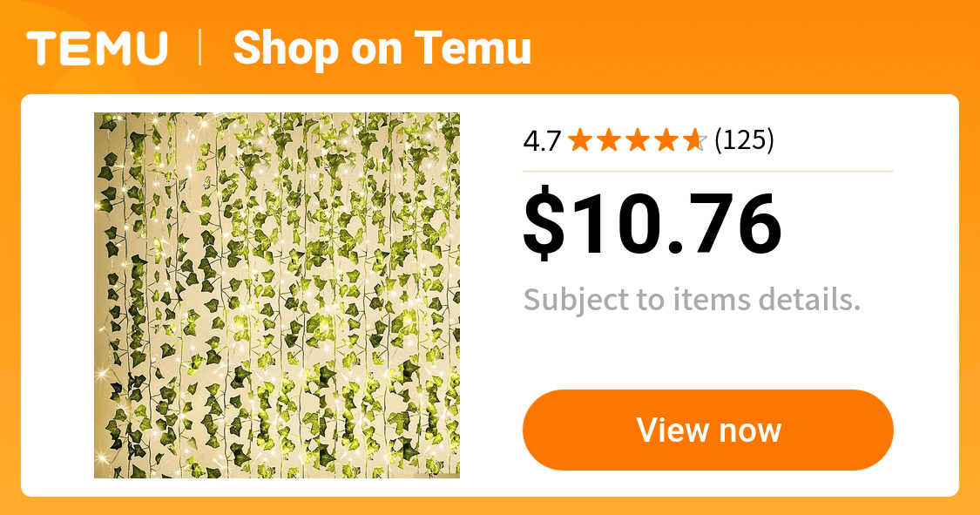The image size is (980, 515).
Task: Click the divider line beside the TEMU logo
Action: coord(200,48)
